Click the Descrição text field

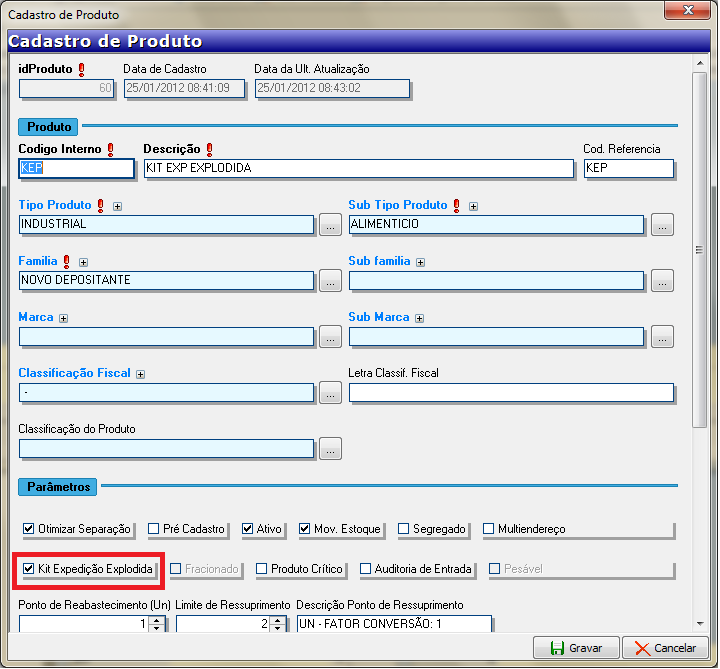(359, 169)
